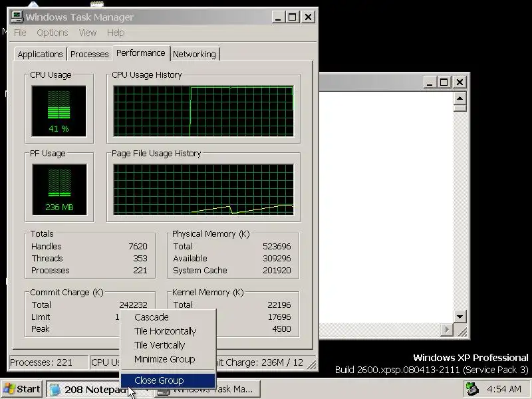Click the Handles value 7620
The height and width of the screenshot is (399, 532).
pos(138,246)
